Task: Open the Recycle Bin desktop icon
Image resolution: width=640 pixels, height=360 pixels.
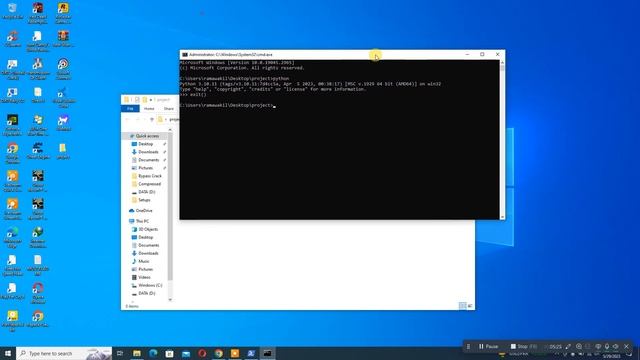Action: pos(12,11)
